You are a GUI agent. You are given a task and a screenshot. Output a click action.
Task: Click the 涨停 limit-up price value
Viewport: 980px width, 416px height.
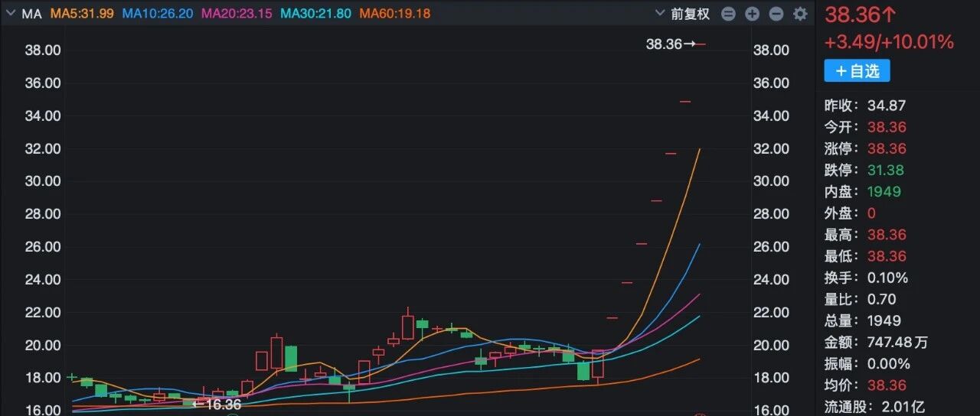(887, 148)
